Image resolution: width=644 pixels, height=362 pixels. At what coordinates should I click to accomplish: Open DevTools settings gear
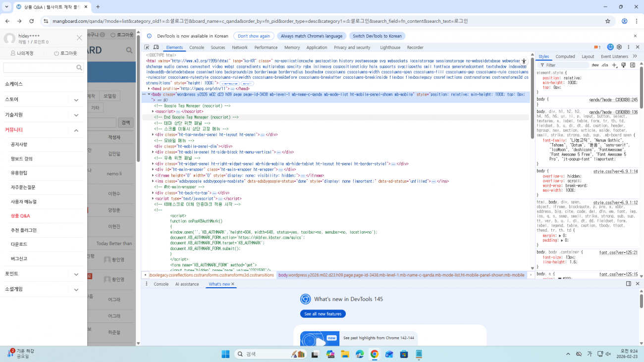coord(619,47)
